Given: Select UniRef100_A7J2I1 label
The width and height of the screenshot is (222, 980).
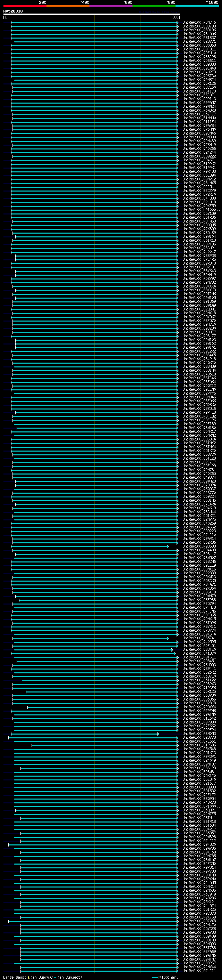Looking at the screenshot, I should [x=199, y=971].
